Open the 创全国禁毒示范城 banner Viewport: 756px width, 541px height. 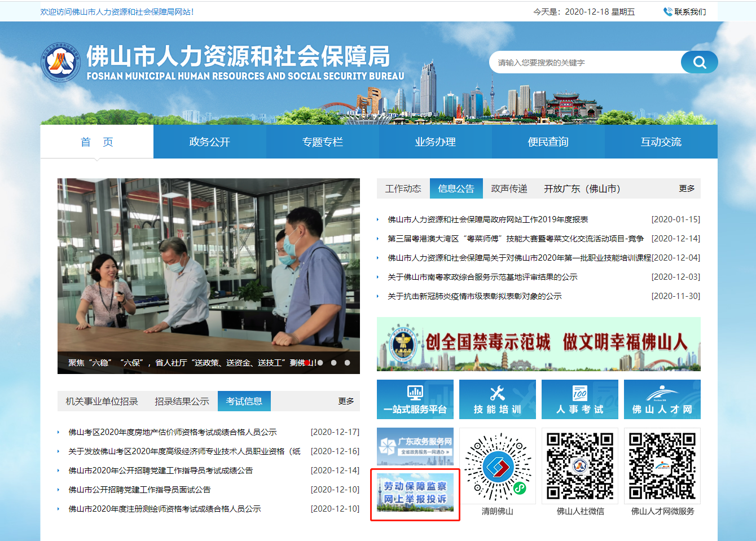click(538, 344)
